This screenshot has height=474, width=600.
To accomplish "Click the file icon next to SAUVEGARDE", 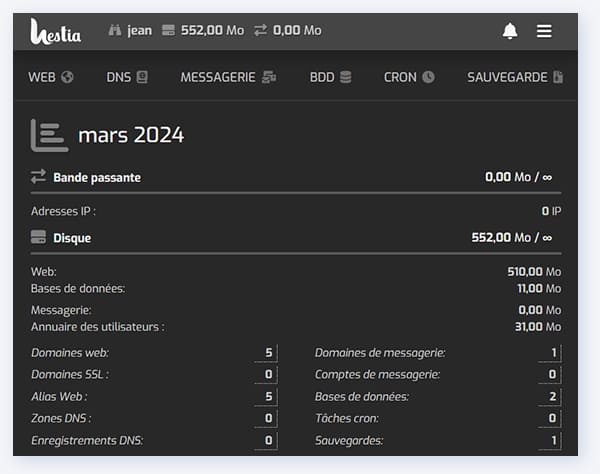I will pos(558,77).
